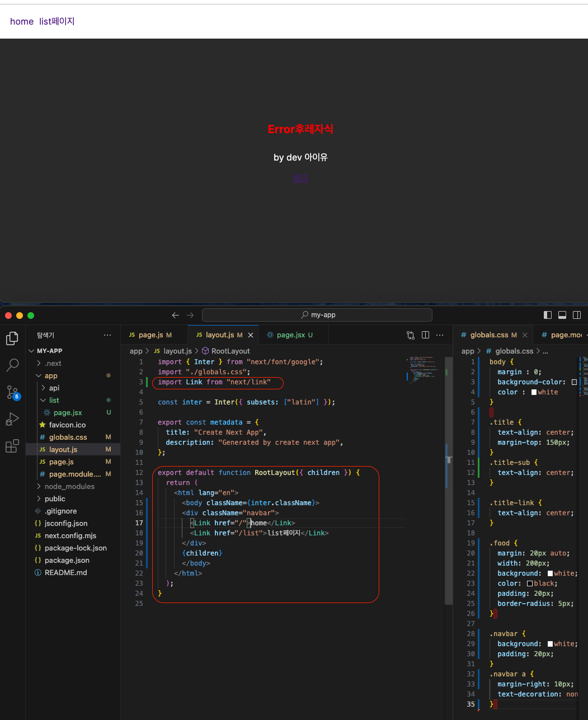This screenshot has width=588, height=720.
Task: Open page.module file in the explorer tree
Action: point(73,474)
